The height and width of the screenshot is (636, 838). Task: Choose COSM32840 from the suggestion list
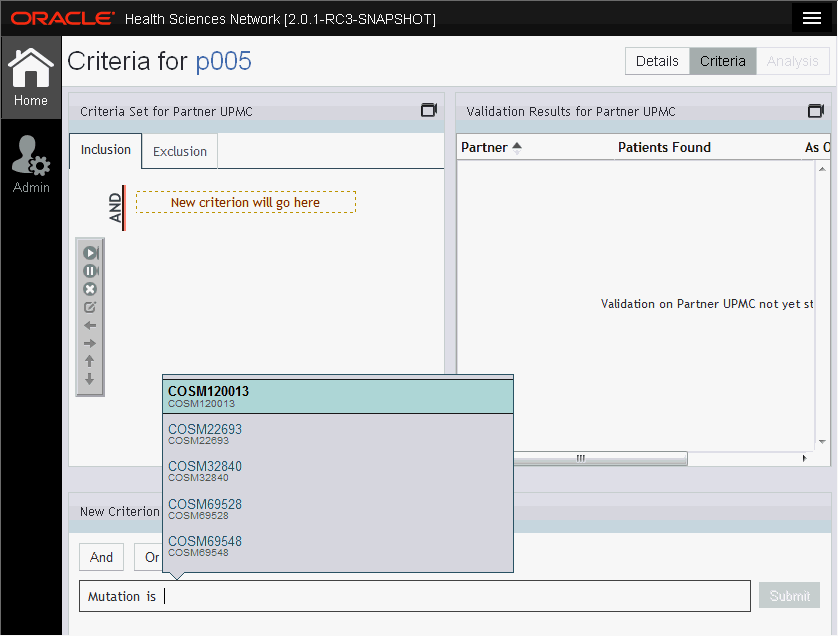(x=338, y=471)
